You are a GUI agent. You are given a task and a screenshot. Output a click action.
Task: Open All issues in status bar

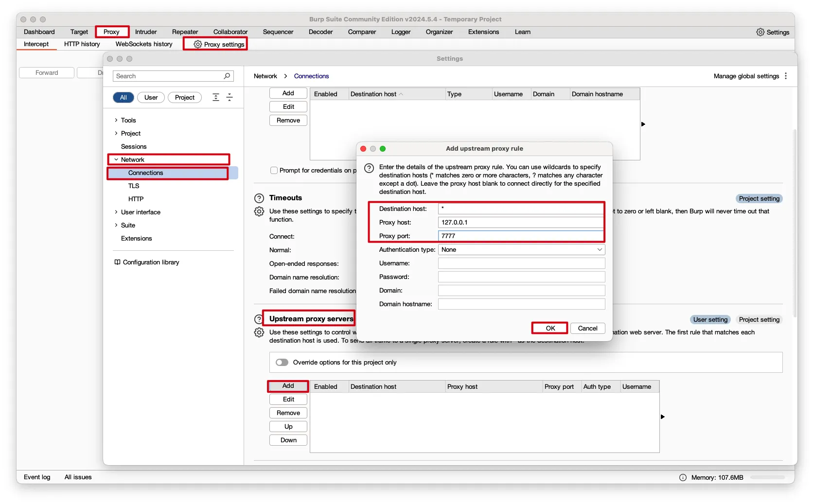78,477
